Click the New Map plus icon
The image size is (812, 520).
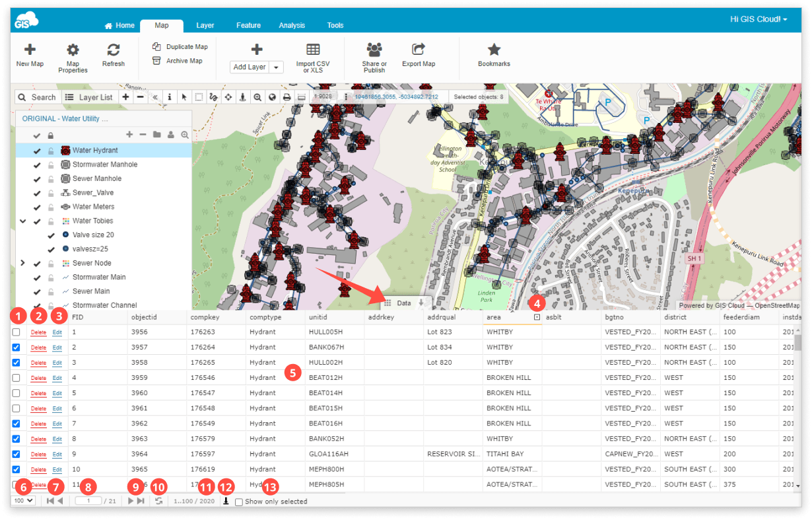pos(30,50)
